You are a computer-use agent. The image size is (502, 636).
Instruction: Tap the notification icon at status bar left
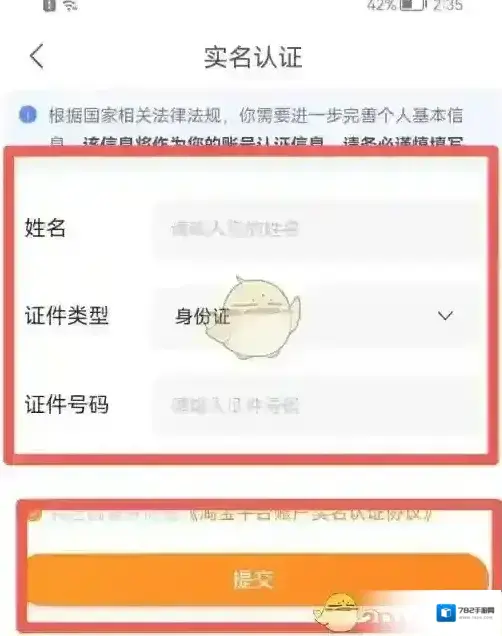(x=49, y=5)
